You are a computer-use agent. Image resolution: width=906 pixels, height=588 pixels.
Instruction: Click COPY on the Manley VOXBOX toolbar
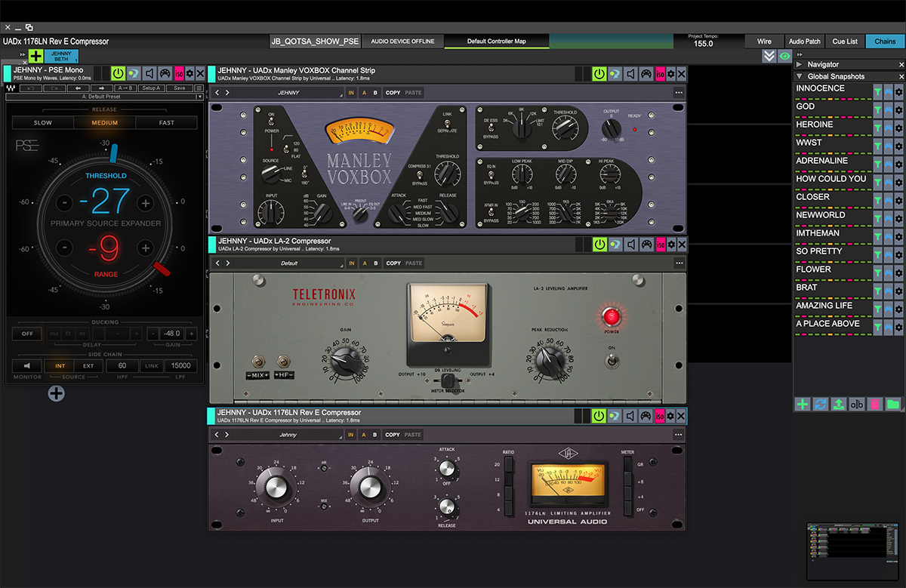[x=393, y=93]
